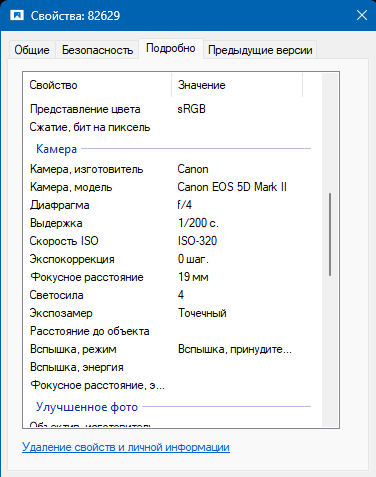Click the Свойство column header
The image size is (376, 477).
coord(97,85)
